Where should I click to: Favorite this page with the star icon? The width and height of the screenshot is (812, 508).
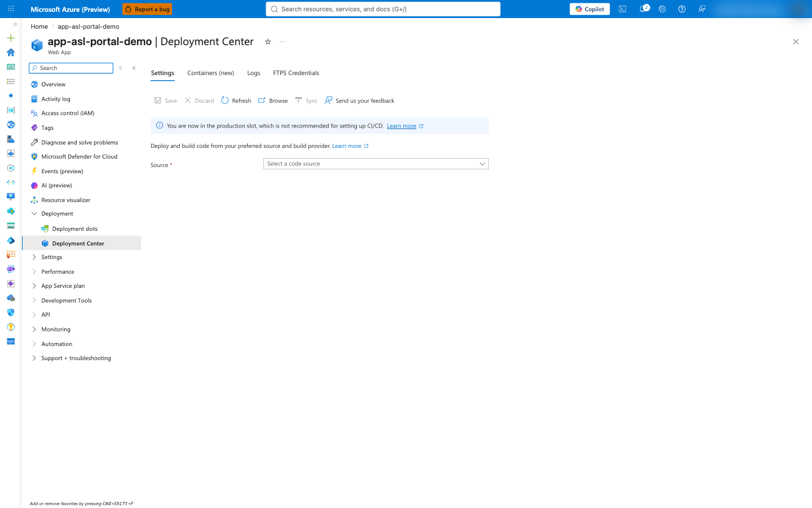[x=268, y=42]
